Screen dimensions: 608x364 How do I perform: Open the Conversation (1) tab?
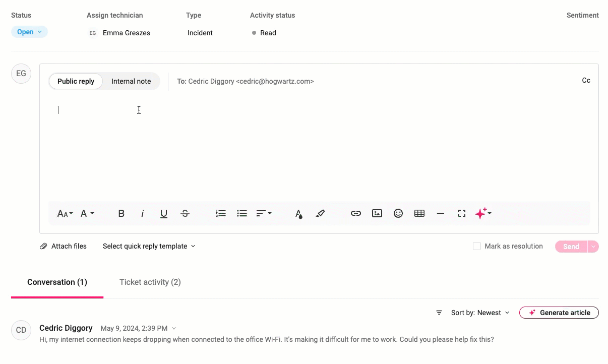[57, 282]
